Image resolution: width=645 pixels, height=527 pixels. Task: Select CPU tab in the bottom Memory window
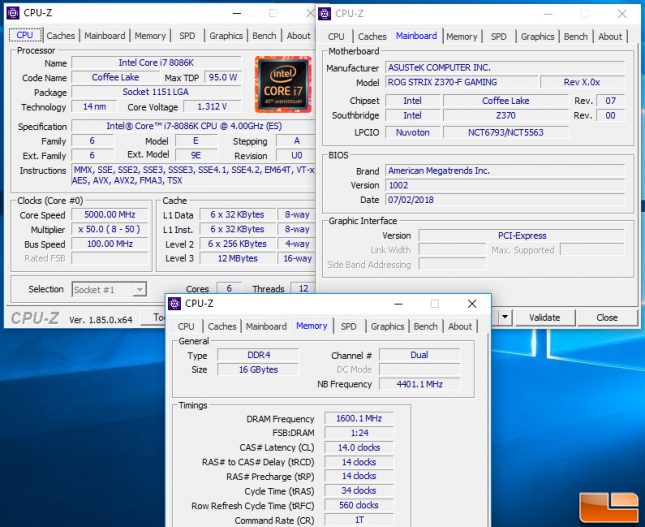coord(186,326)
